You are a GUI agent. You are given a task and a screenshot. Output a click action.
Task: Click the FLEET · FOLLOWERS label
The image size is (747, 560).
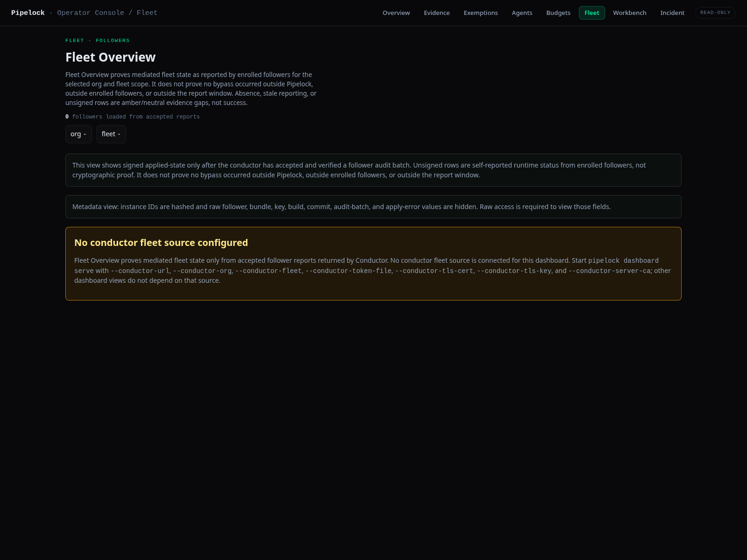tap(98, 41)
